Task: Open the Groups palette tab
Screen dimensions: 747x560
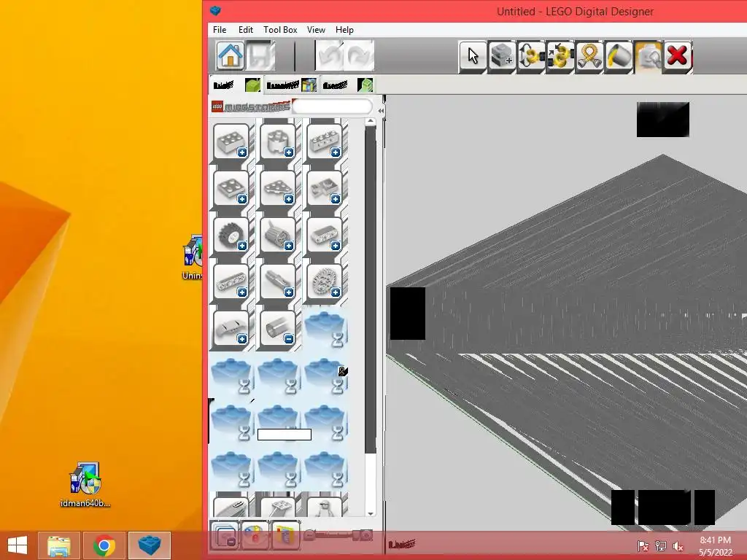Action: coord(347,85)
